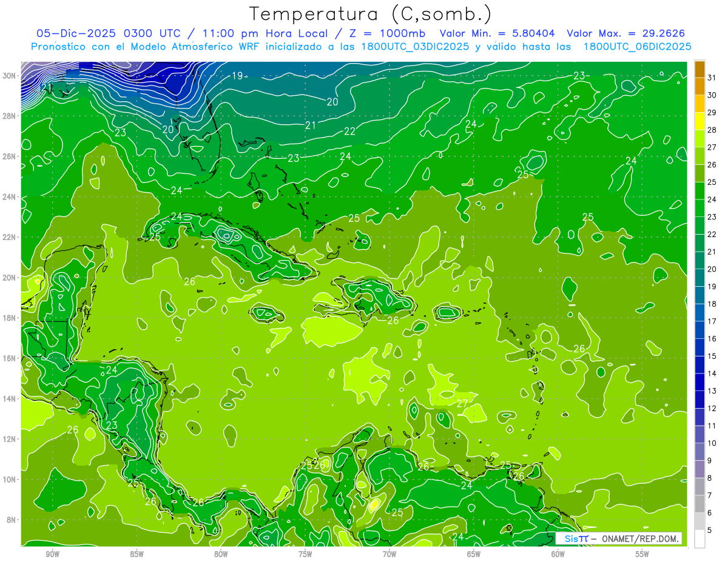Image resolution: width=728 pixels, height=562 pixels.
Task: Pick the dark blue legend band between 13 and 14
Action: coord(699,383)
